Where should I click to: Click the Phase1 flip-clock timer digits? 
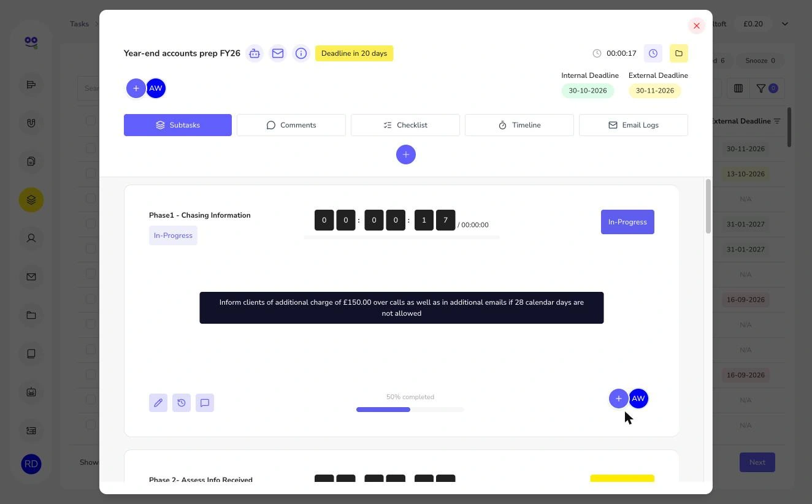(x=385, y=220)
